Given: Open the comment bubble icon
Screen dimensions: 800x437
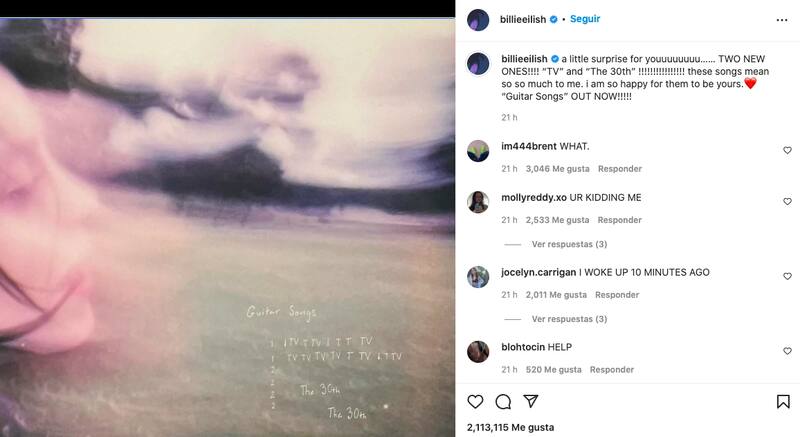Looking at the screenshot, I should (503, 401).
